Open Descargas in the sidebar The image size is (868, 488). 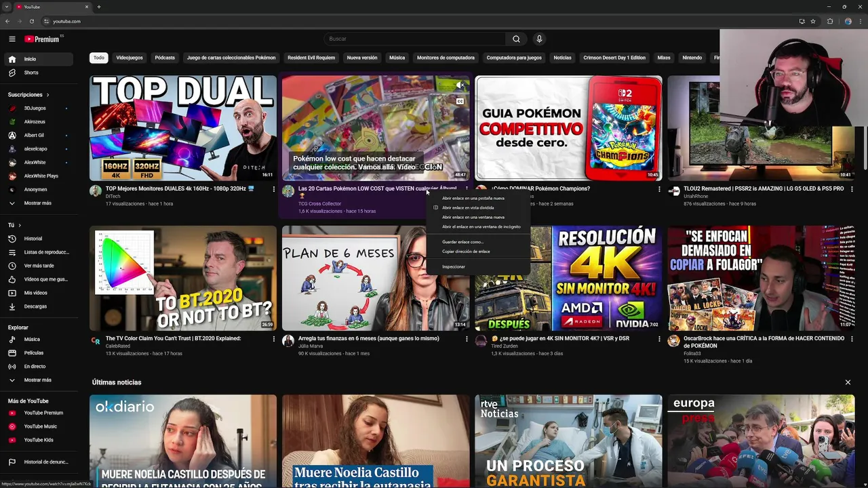37,306
